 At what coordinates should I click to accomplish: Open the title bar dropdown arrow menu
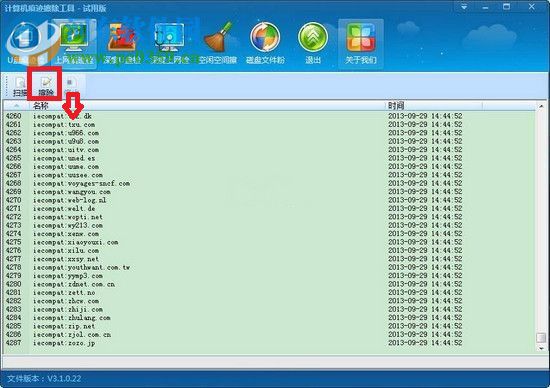point(464,7)
